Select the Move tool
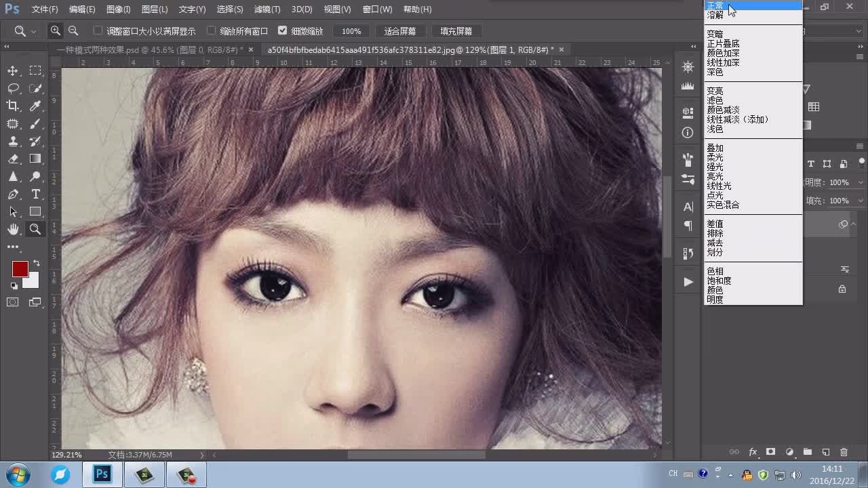The image size is (868, 488). (13, 70)
